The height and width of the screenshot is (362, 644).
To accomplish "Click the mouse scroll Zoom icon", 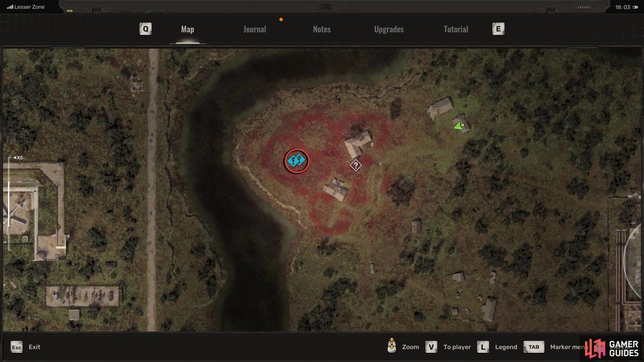I will pos(392,346).
